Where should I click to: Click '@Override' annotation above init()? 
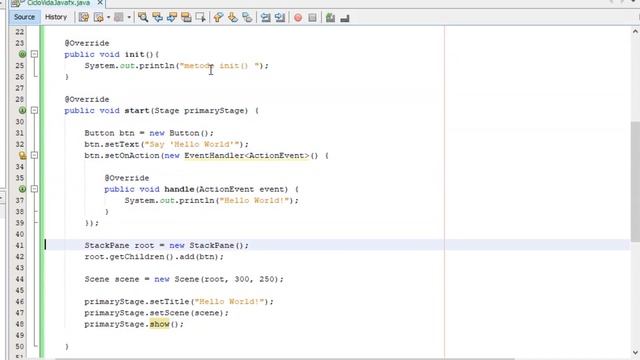click(x=87, y=43)
